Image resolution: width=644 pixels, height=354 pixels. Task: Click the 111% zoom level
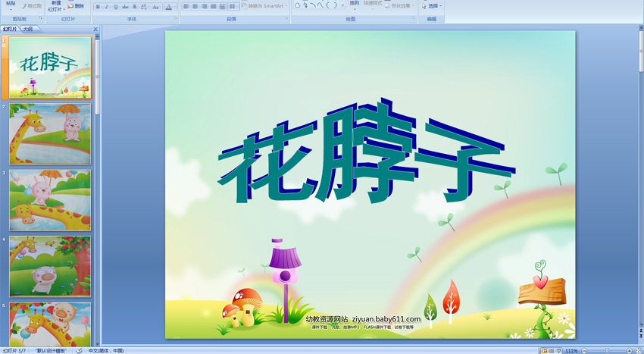(x=571, y=351)
